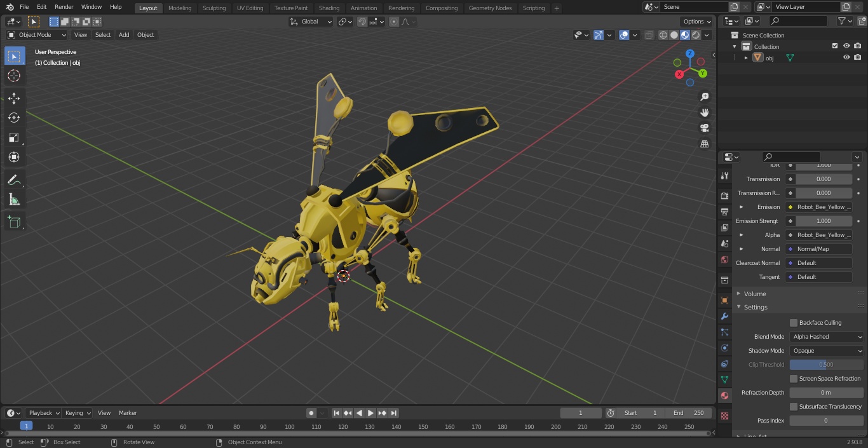This screenshot has height=448, width=868.
Task: Open the Playback dropdown in timeline
Action: [x=43, y=413]
